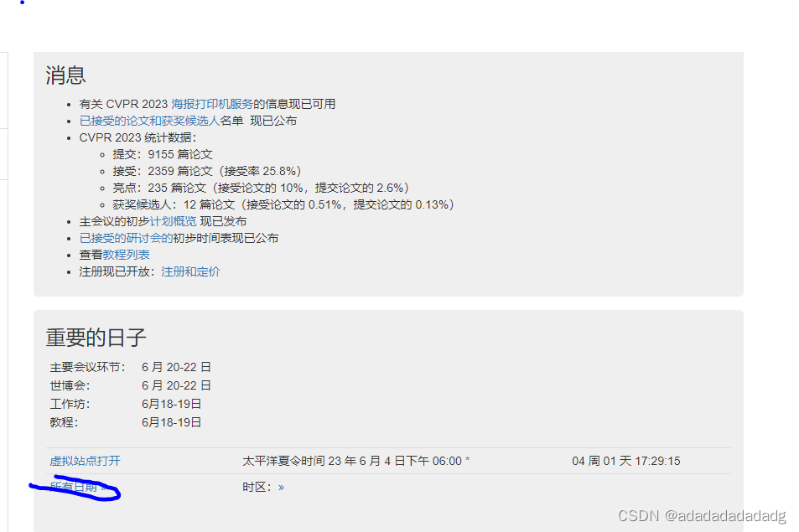
Task: Select the 世博会 date 6 月 20-22 日
Action: click(176, 385)
